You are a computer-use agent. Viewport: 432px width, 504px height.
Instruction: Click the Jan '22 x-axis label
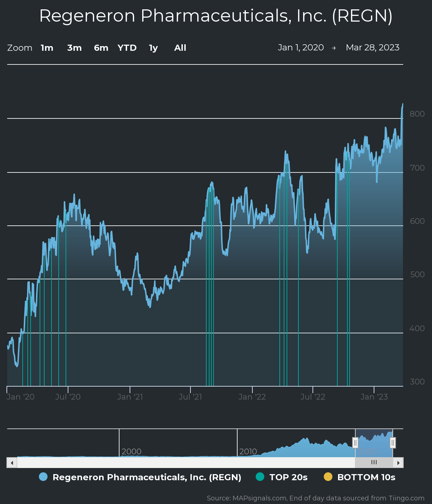(x=252, y=397)
